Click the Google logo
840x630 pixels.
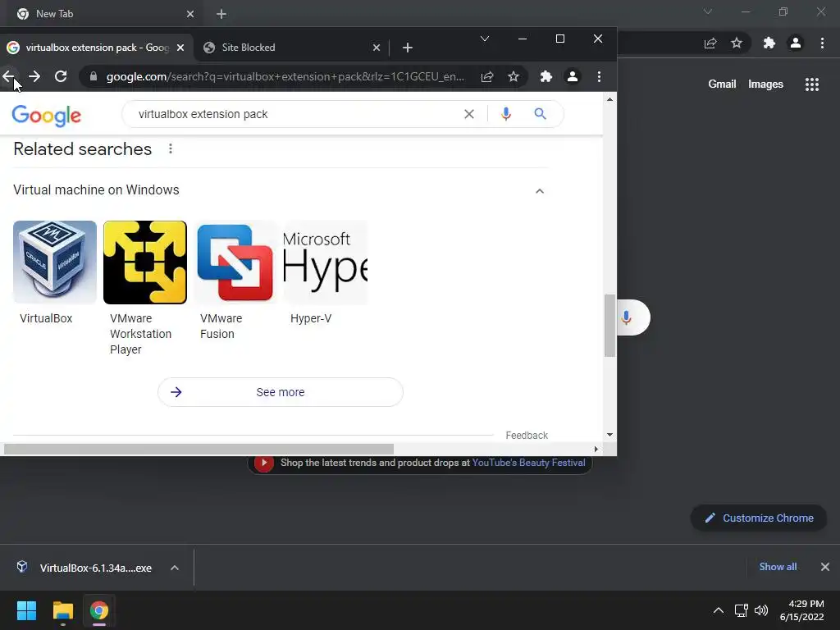tap(47, 115)
